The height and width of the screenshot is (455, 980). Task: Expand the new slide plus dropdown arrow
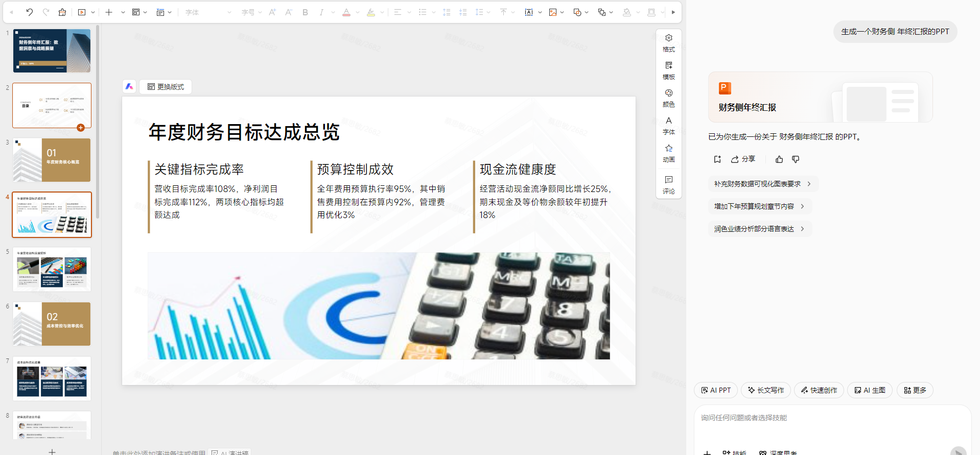123,12
